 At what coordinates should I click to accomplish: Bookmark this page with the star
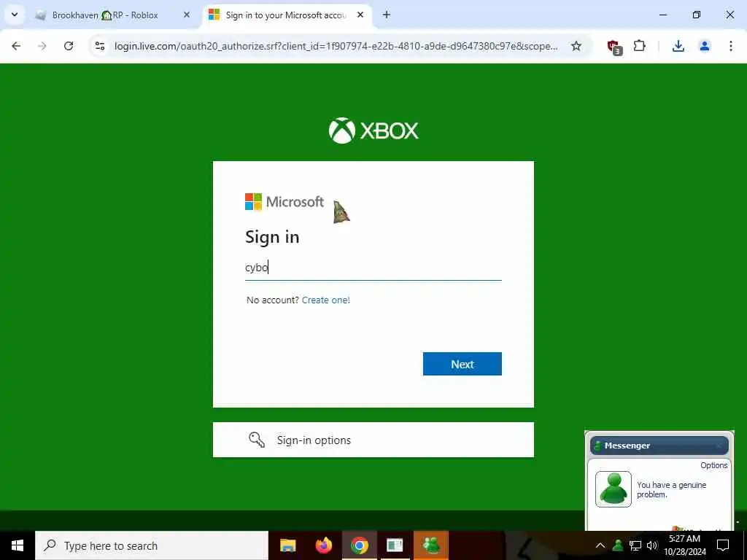[x=576, y=46]
